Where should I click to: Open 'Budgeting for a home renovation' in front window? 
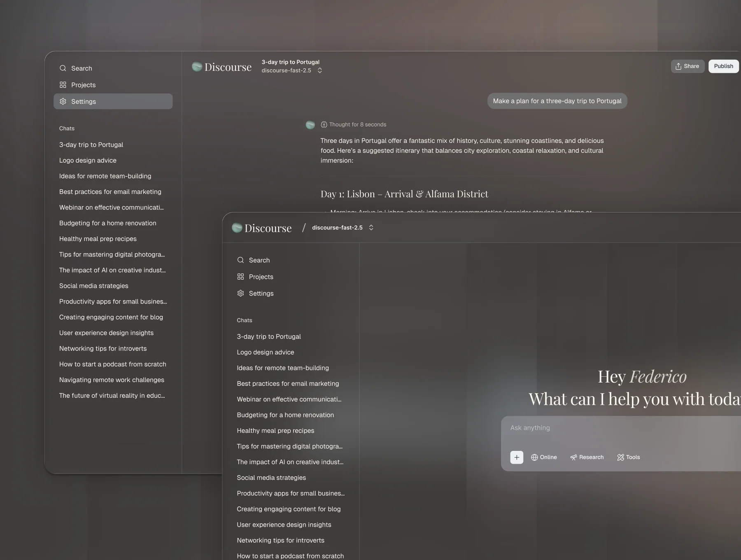pyautogui.click(x=286, y=415)
